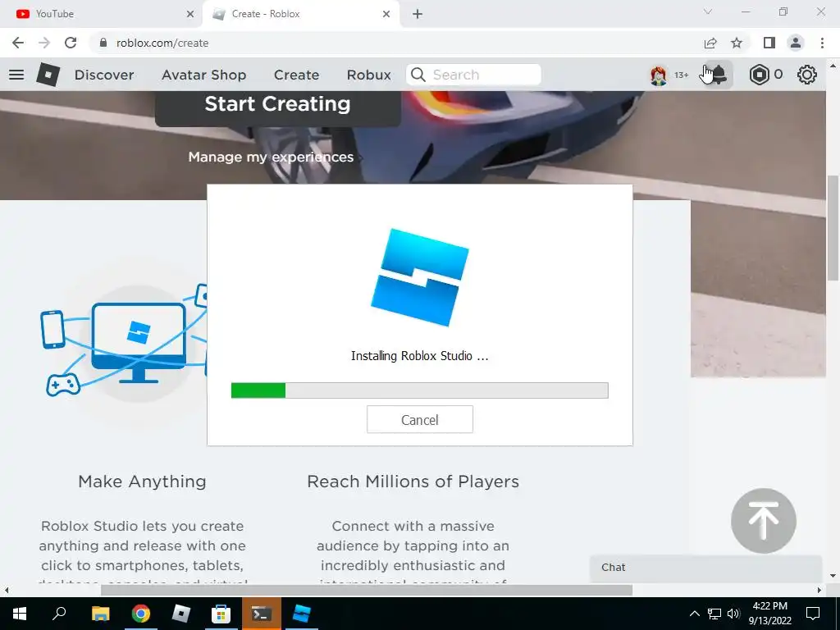Click the installation progress bar
This screenshot has width=840, height=630.
click(x=420, y=390)
